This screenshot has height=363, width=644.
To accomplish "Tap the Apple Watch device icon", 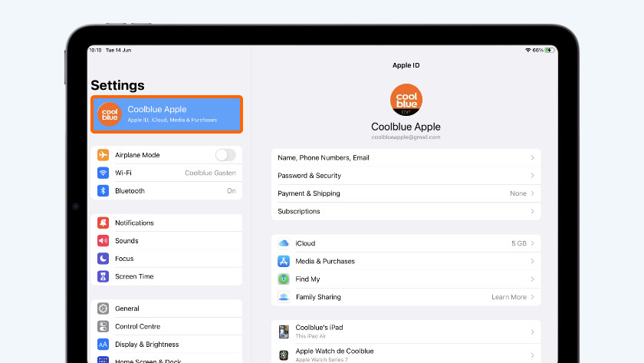I will (284, 355).
